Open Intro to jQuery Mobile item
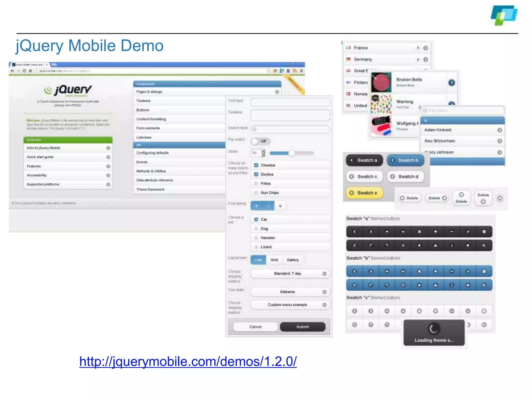This screenshot has width=532, height=399. click(68, 148)
